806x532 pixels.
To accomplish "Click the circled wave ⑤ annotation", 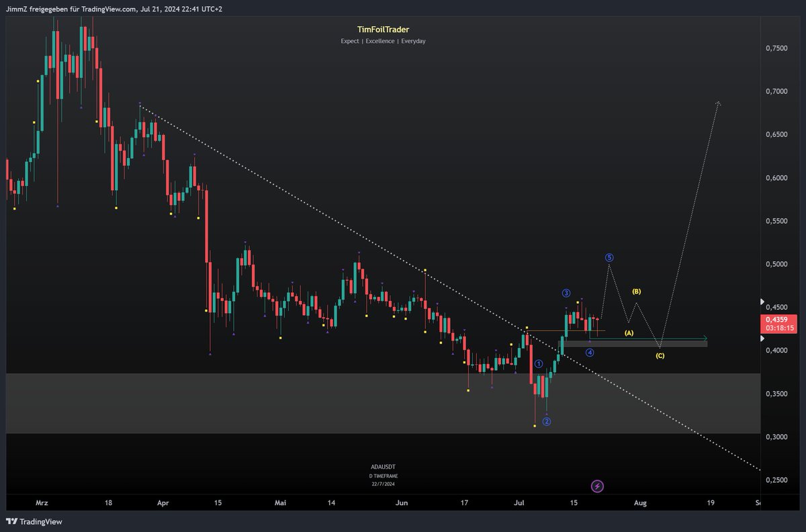I will 610,257.
